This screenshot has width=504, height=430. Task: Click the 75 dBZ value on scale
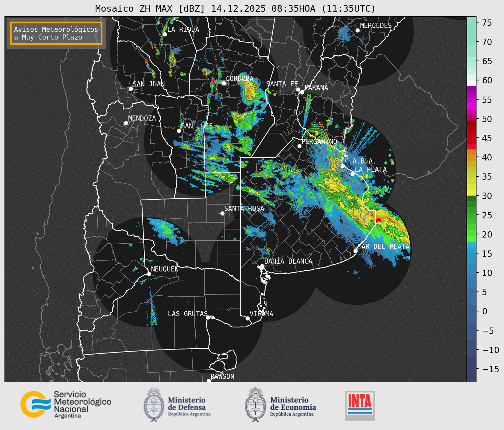[x=487, y=23]
